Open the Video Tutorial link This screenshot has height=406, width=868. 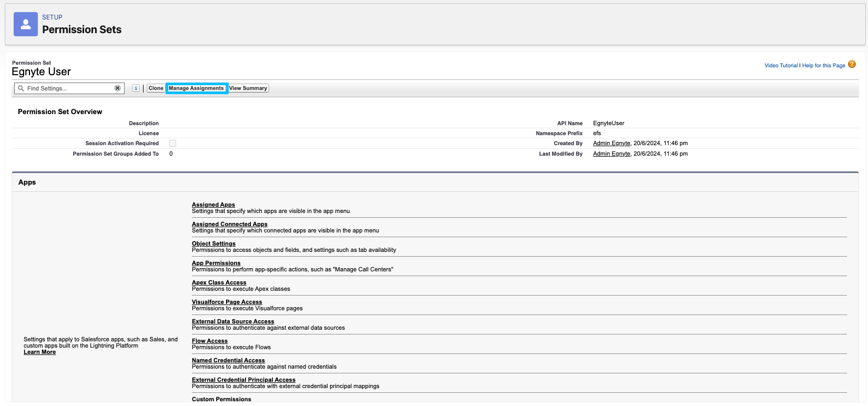781,66
